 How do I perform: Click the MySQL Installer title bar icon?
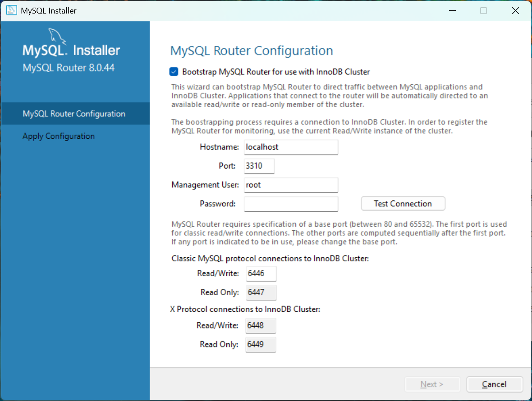pyautogui.click(x=11, y=10)
